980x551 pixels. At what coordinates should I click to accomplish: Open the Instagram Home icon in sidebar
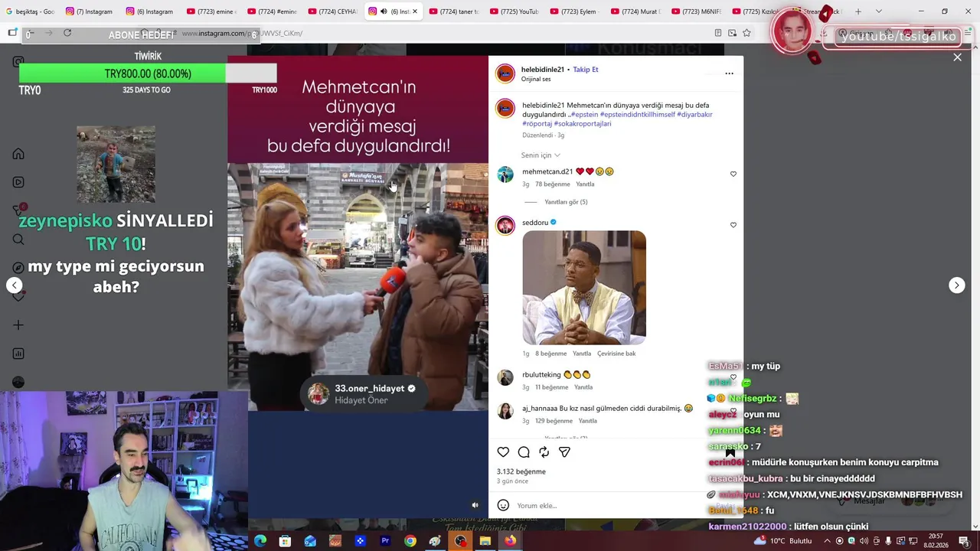[x=18, y=154]
